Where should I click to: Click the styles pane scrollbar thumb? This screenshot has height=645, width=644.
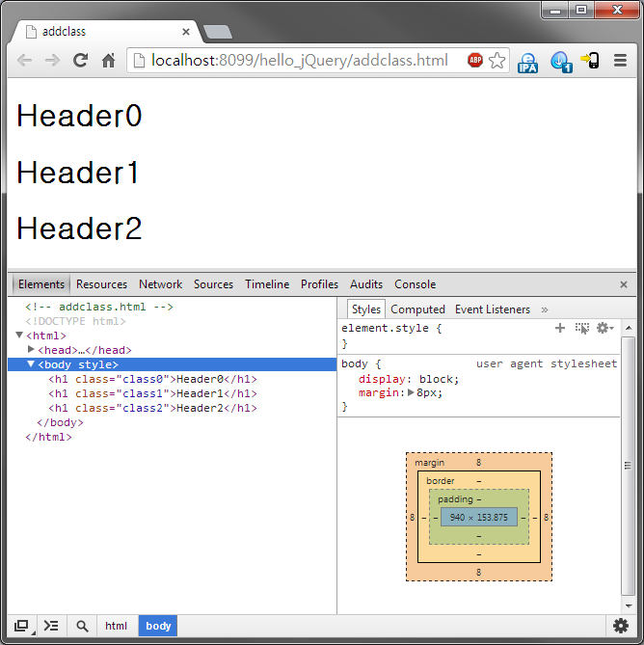pyautogui.click(x=628, y=466)
